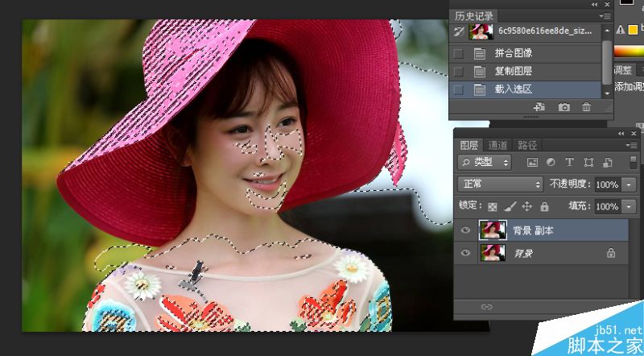Select 调整 panel tab
Viewport: 644px width, 356px height.
(x=623, y=70)
